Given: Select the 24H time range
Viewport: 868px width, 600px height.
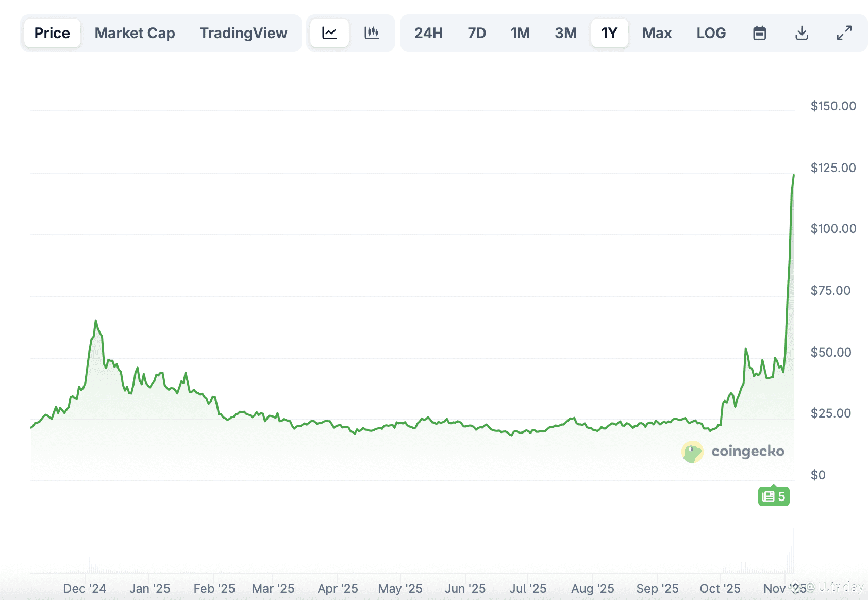Looking at the screenshot, I should [428, 32].
